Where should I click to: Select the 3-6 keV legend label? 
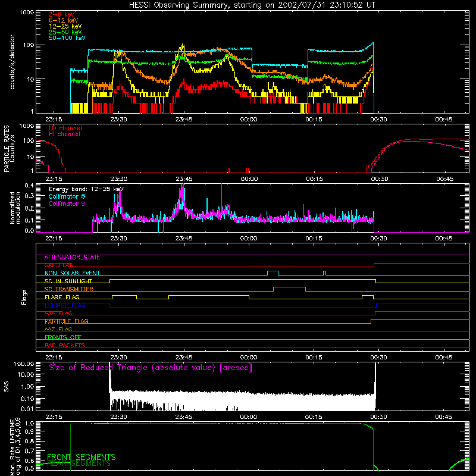pos(62,14)
